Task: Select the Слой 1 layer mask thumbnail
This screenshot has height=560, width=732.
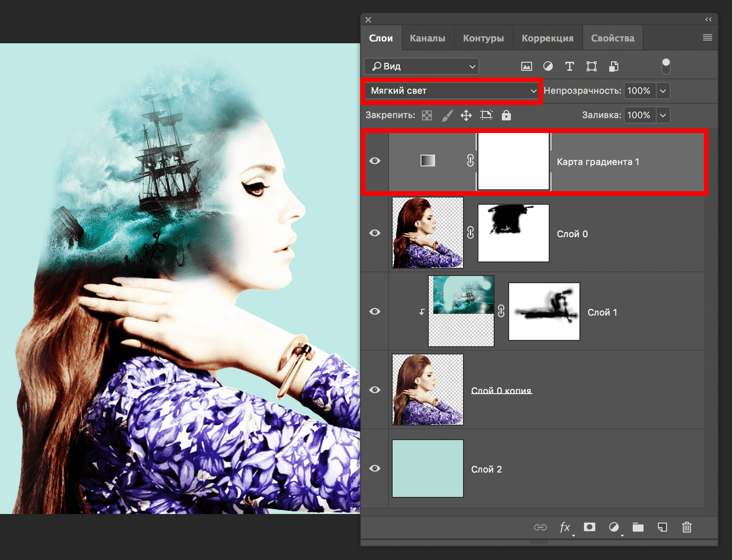Action: tap(544, 312)
